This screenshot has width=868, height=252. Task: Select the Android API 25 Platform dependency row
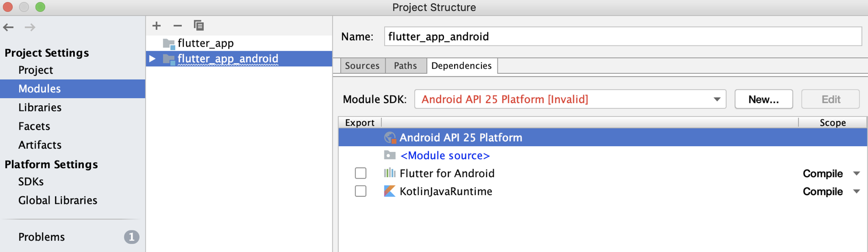(603, 137)
